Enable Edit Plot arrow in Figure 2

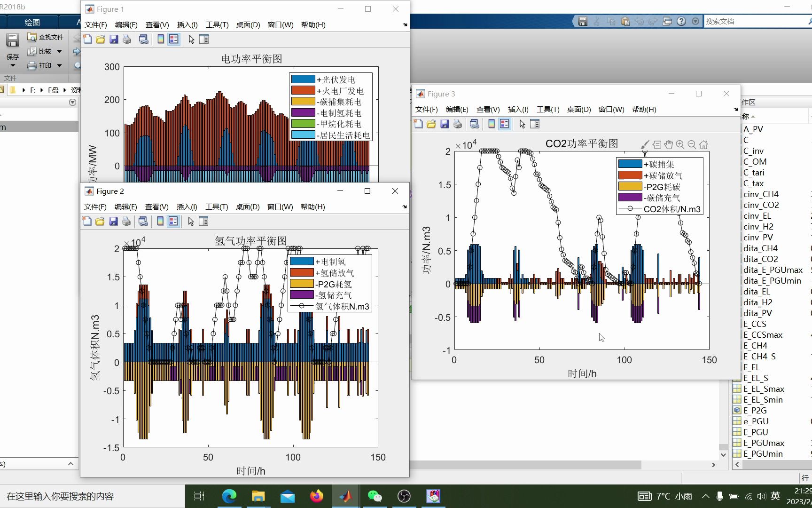191,222
